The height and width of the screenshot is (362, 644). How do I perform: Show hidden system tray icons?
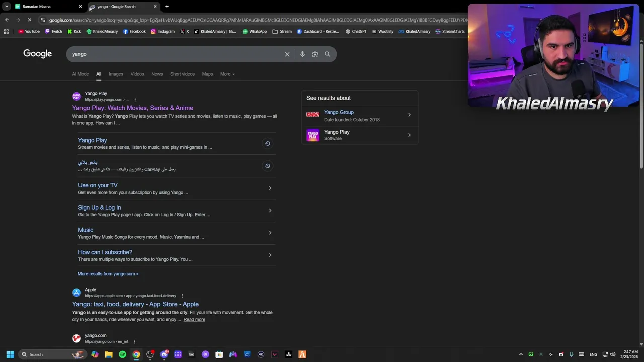tap(521, 354)
